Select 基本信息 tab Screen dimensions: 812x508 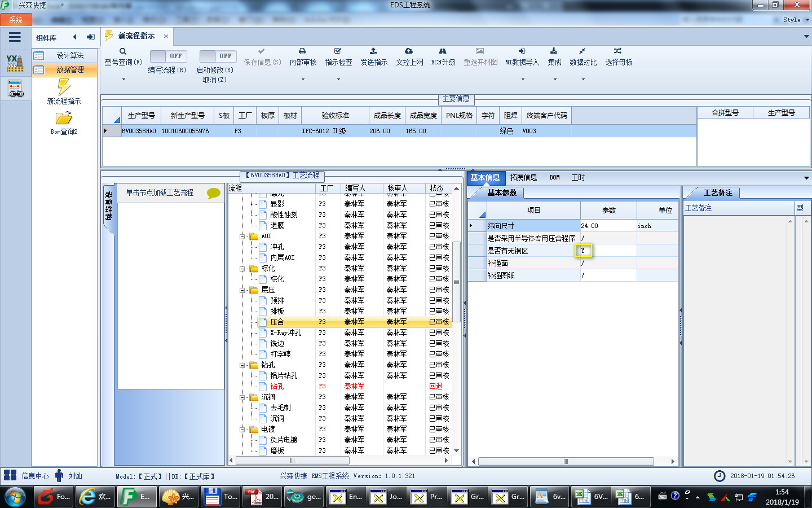(x=485, y=177)
